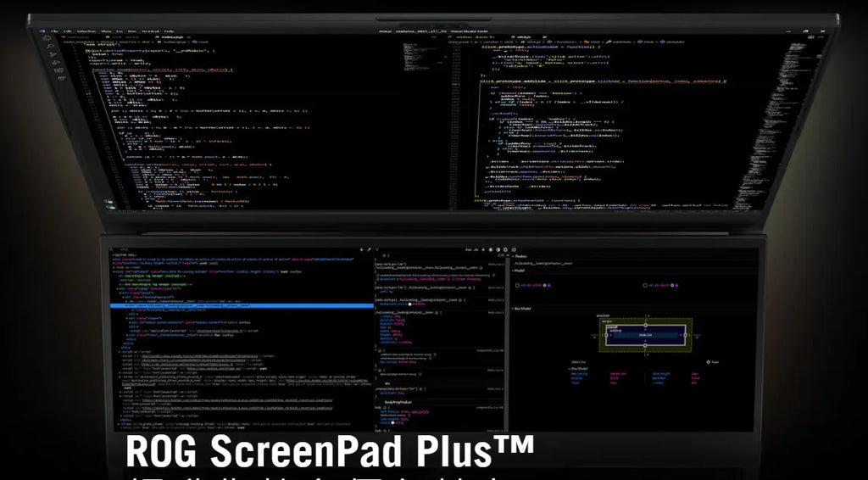Screen dimensions: 868x480
Task: Open the Selection menu in VS Code
Action: coord(86,31)
